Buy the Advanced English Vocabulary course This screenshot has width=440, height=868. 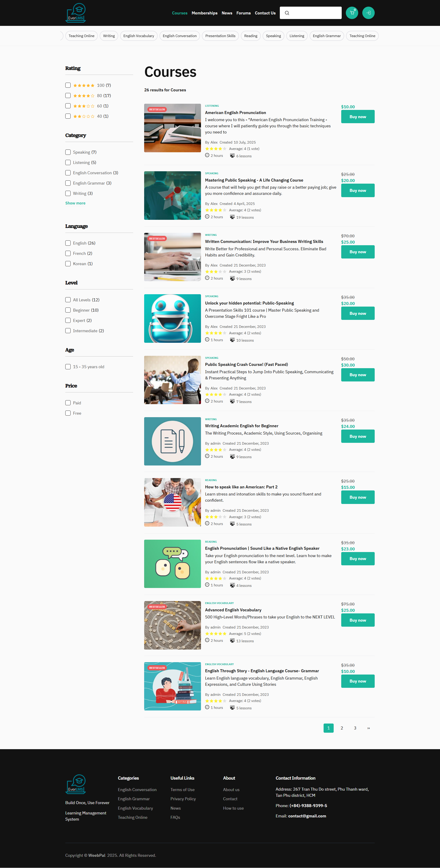(x=358, y=620)
